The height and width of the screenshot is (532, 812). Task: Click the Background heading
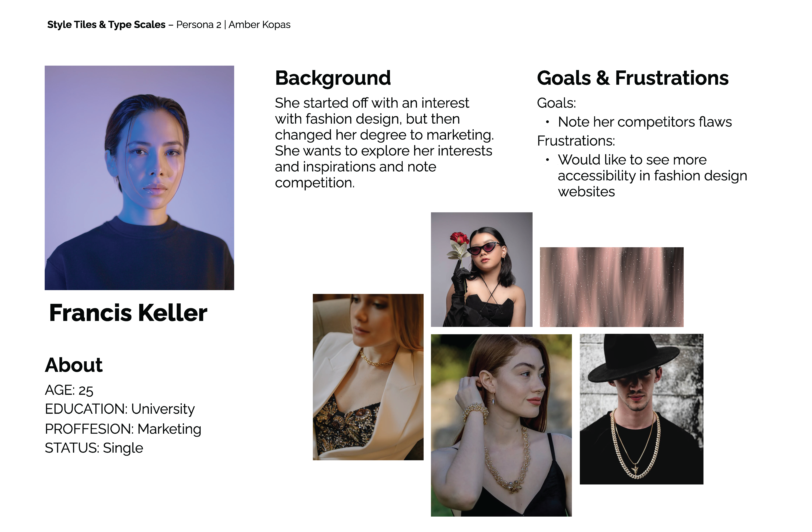333,78
